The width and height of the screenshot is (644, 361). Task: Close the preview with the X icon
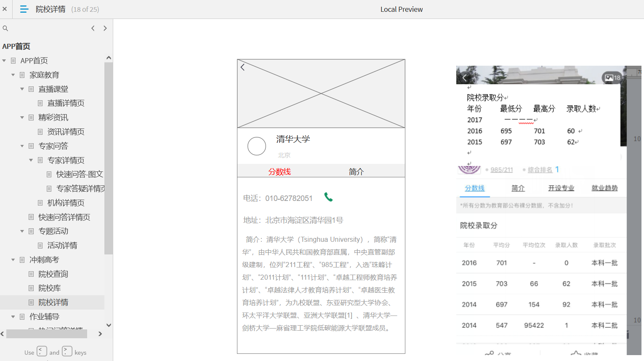(x=5, y=9)
